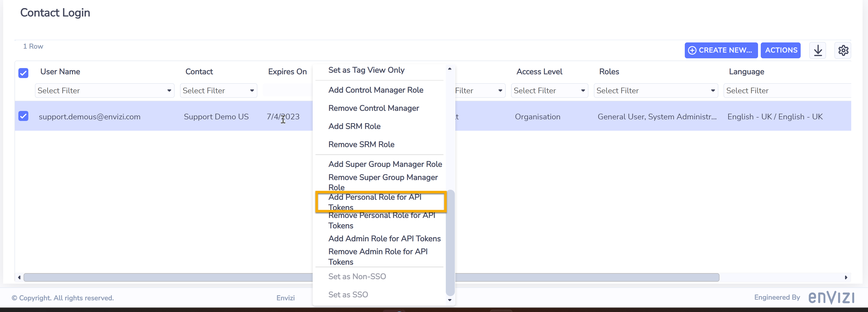Open the Roles filter dropdown
The height and width of the screenshot is (312, 868).
pos(656,90)
